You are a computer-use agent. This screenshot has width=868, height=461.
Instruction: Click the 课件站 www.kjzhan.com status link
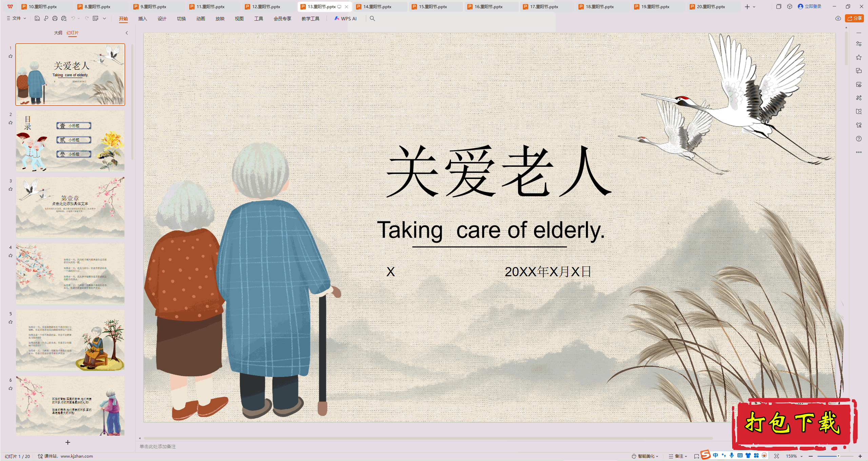(x=65, y=456)
